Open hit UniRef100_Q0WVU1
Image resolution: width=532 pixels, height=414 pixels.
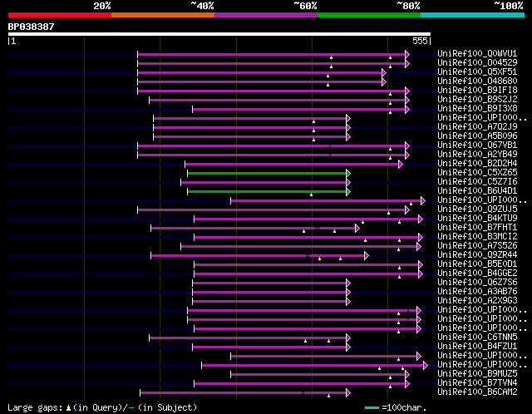click(477, 53)
